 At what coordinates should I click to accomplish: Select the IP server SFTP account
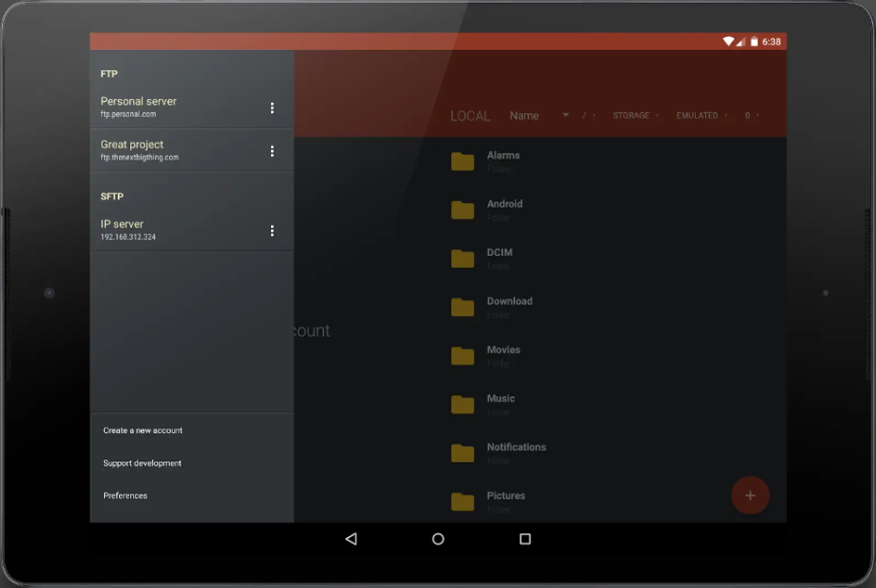192,229
